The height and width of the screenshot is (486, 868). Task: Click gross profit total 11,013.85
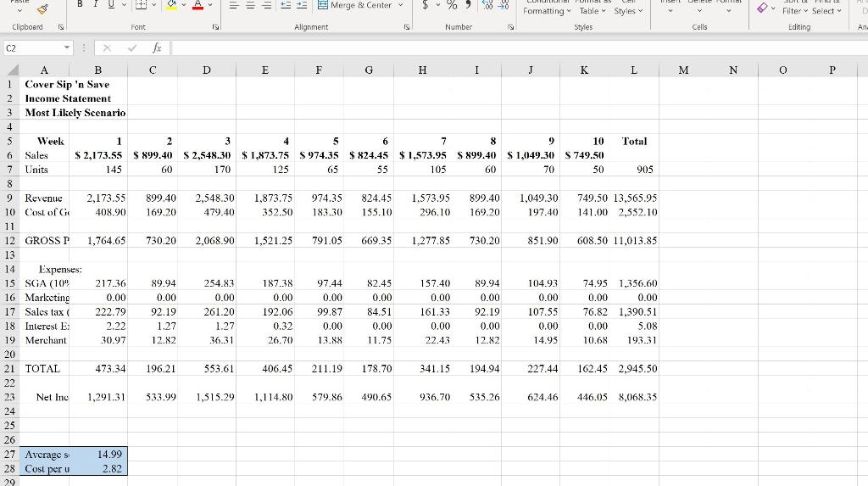point(634,241)
